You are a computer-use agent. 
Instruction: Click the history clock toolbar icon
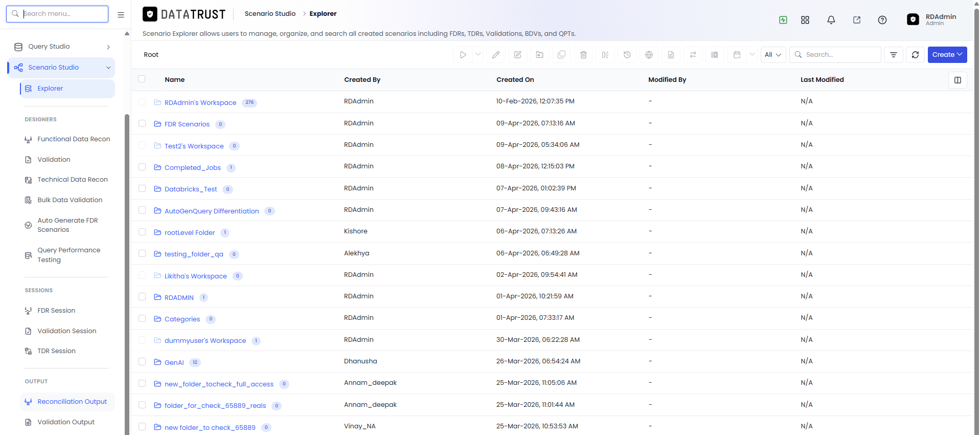pos(627,55)
